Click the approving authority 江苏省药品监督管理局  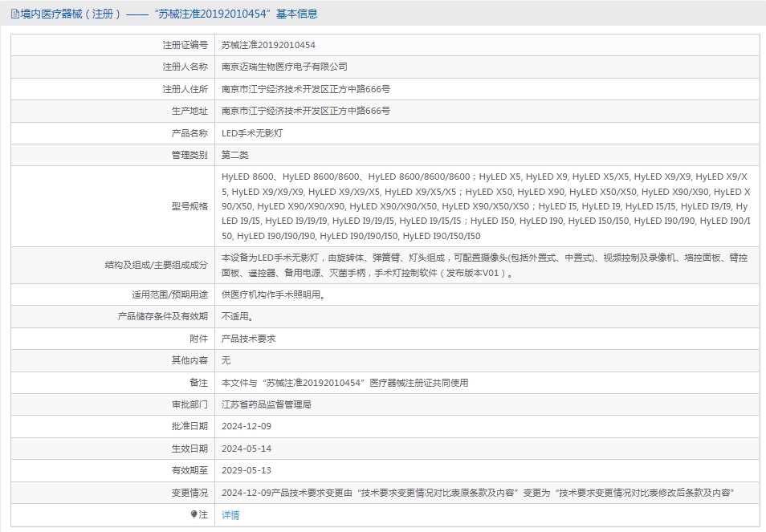point(267,404)
